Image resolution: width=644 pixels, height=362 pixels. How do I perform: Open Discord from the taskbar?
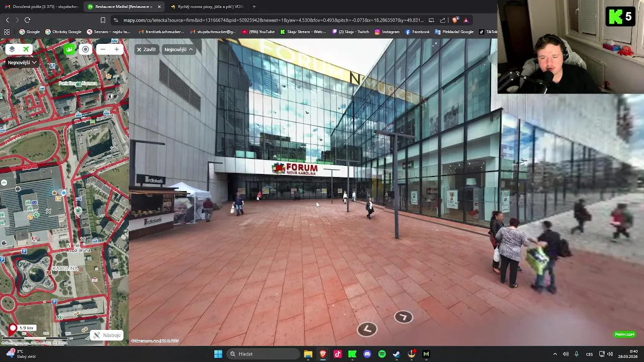(x=367, y=354)
